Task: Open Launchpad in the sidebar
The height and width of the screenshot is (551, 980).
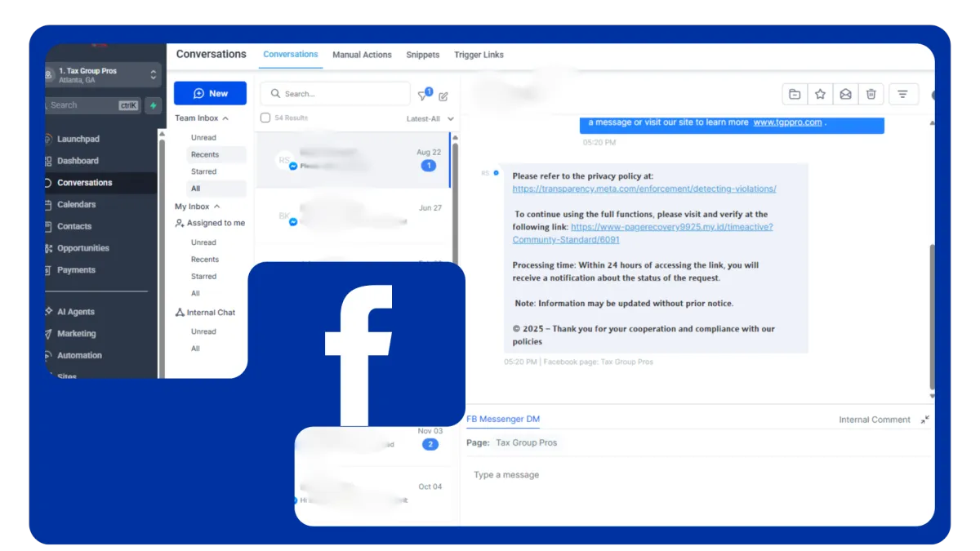Action: [x=78, y=139]
